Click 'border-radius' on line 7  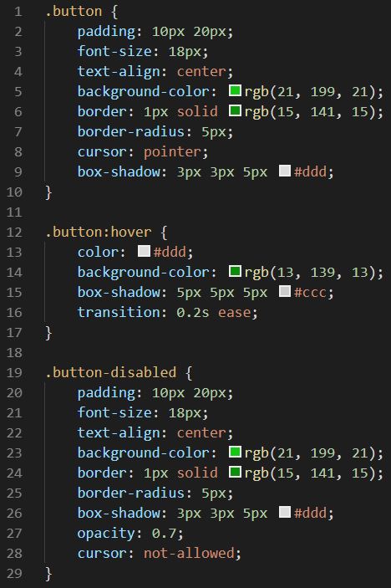tap(131, 131)
